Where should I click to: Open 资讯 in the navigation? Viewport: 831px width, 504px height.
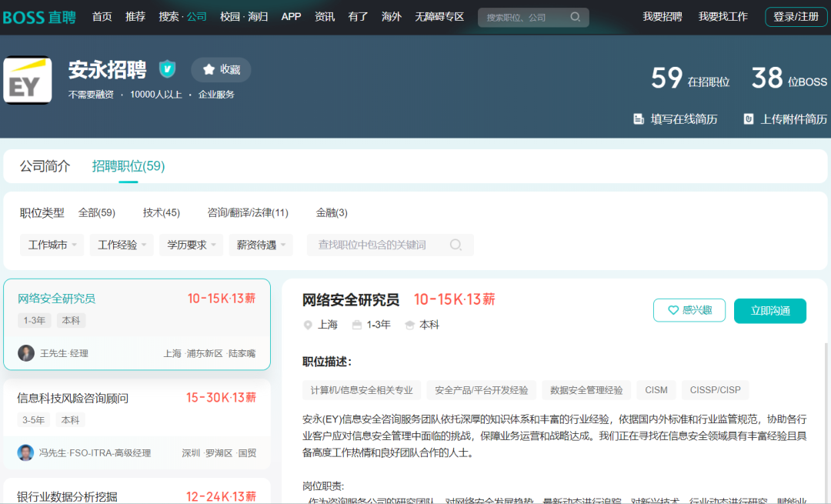(325, 17)
